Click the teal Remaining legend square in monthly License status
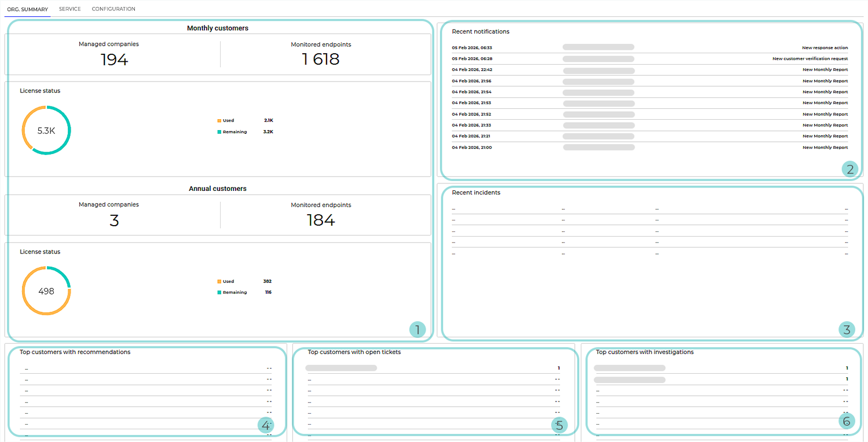Screen dimensions: 868x442 pos(219,131)
